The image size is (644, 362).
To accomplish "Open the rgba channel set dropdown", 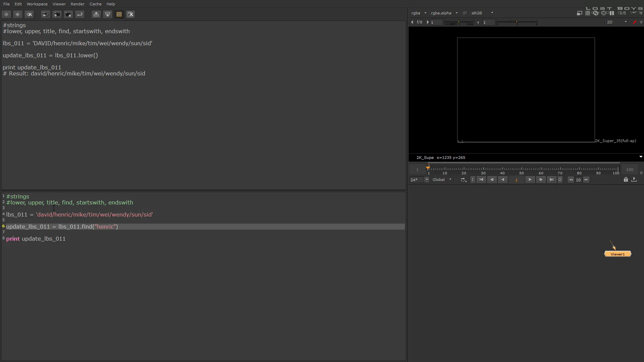I will [419, 13].
